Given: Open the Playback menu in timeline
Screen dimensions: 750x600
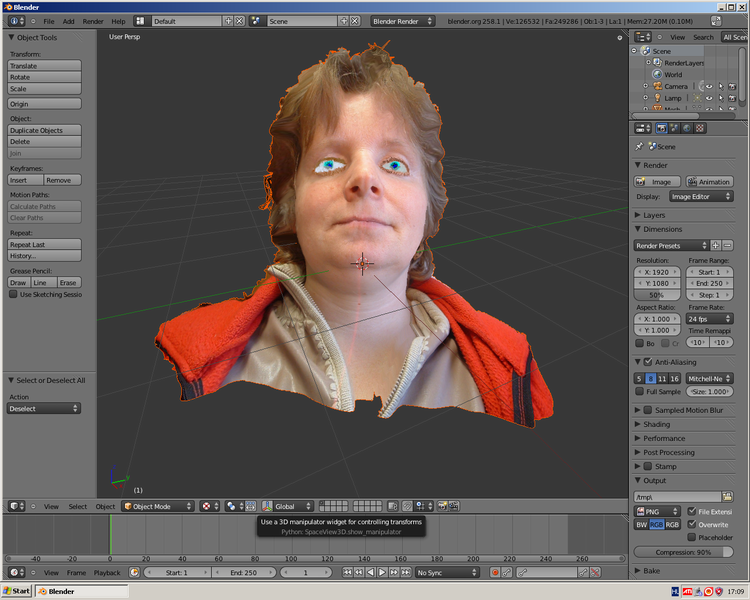Looking at the screenshot, I should coord(107,572).
